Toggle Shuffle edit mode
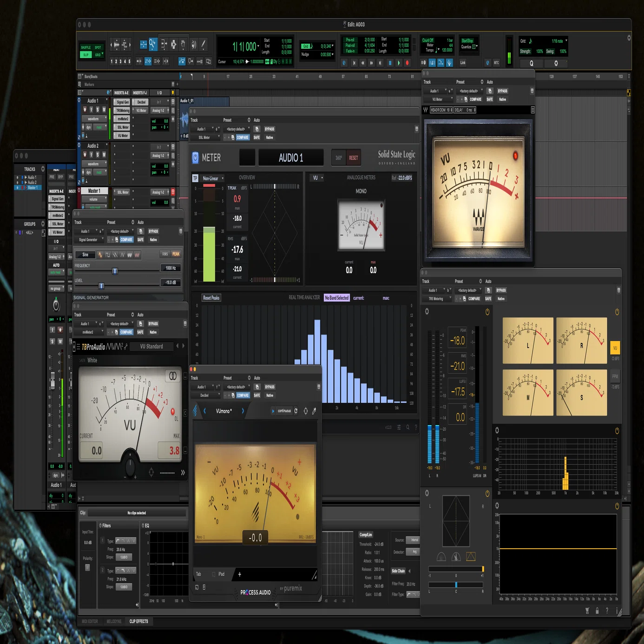Viewport: 644px width, 644px height. [x=86, y=47]
